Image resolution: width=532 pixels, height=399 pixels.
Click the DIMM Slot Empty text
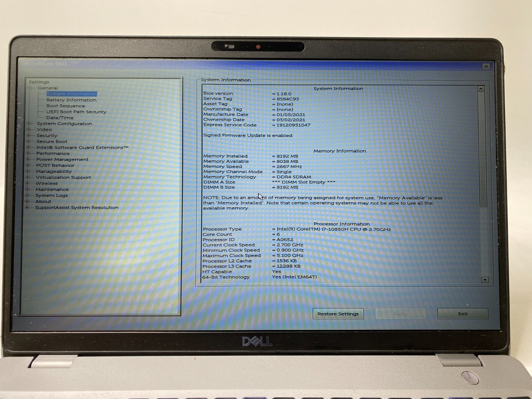point(304,182)
